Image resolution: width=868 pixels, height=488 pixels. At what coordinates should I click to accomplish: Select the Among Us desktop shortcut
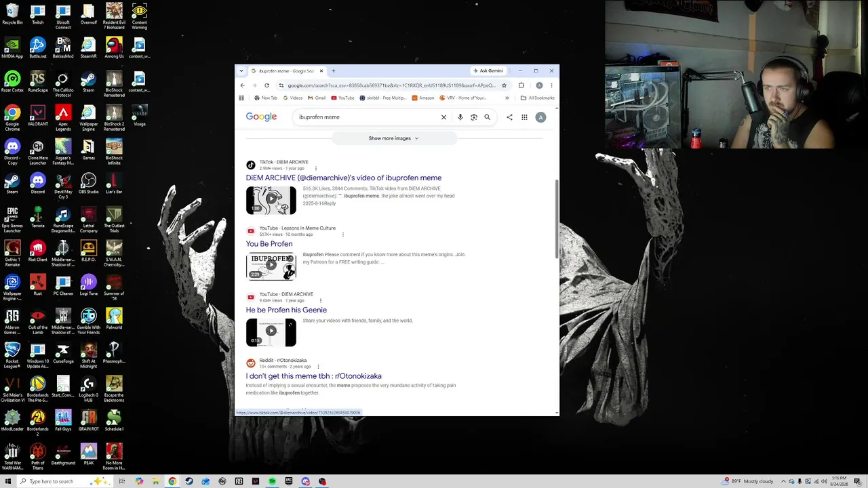coord(114,47)
